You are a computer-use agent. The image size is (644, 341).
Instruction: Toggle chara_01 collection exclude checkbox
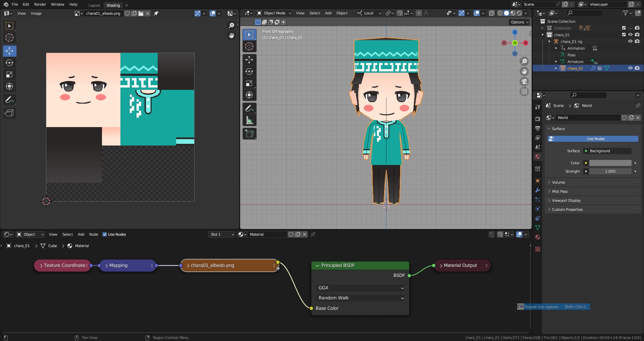point(624,35)
